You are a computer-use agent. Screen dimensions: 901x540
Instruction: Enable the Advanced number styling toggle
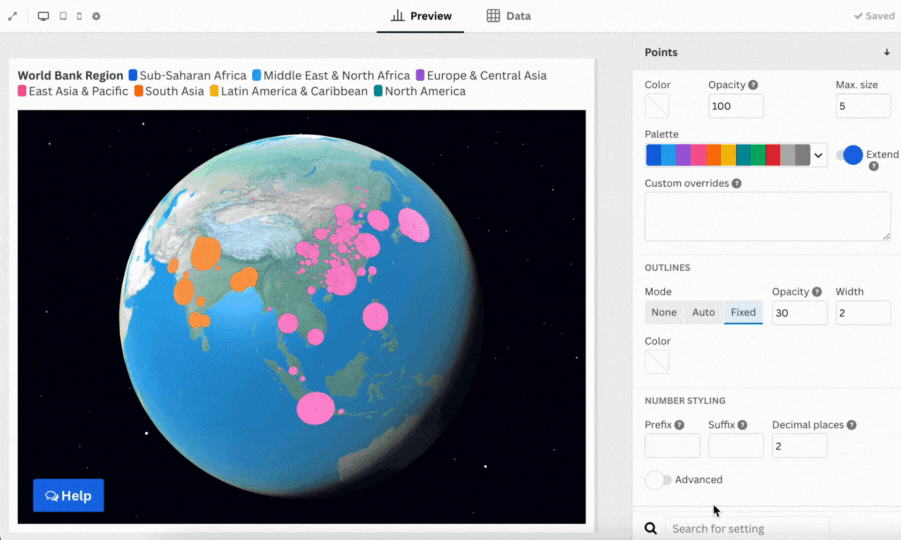(658, 480)
